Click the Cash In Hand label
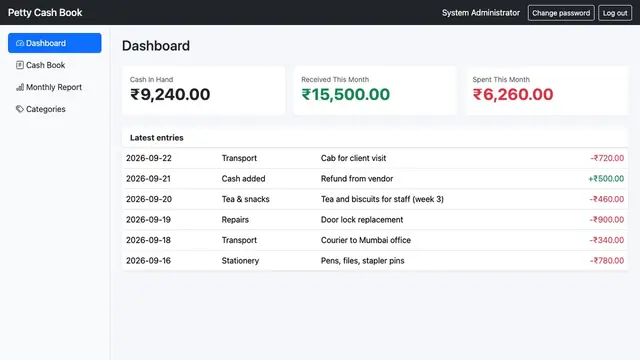 coord(151,80)
